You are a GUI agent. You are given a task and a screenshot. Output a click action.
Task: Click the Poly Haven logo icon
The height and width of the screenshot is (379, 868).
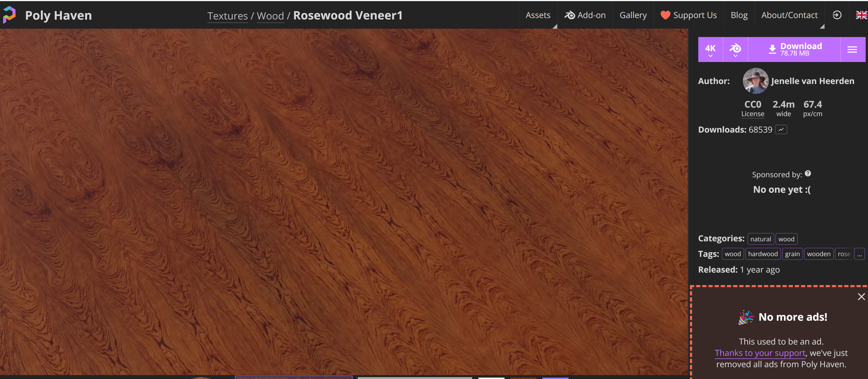tap(9, 15)
